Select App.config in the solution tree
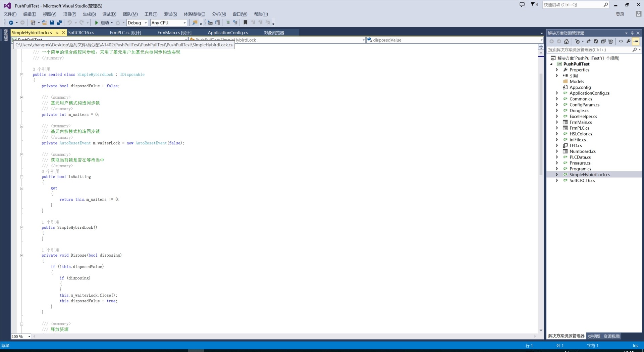 580,87
